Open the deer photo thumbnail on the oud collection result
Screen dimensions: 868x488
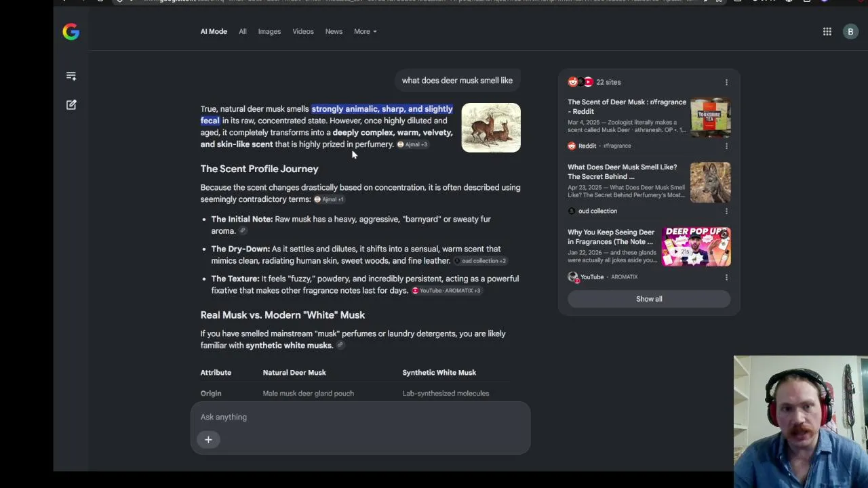pyautogui.click(x=711, y=182)
